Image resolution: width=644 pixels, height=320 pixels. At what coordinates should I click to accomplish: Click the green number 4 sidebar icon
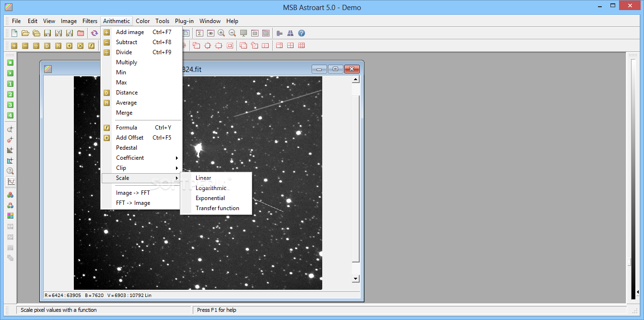[x=10, y=116]
